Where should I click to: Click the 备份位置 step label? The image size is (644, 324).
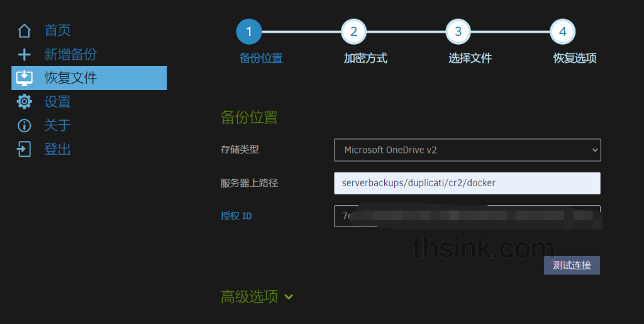coord(261,59)
